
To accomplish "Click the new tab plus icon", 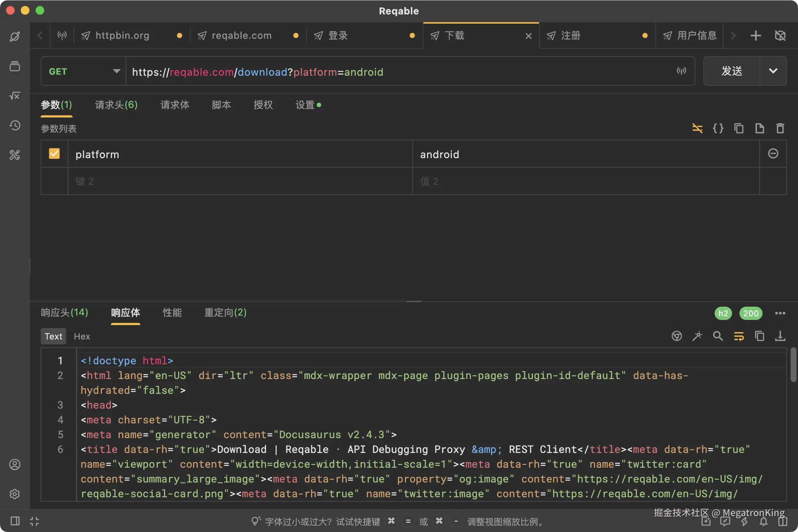I will 756,35.
